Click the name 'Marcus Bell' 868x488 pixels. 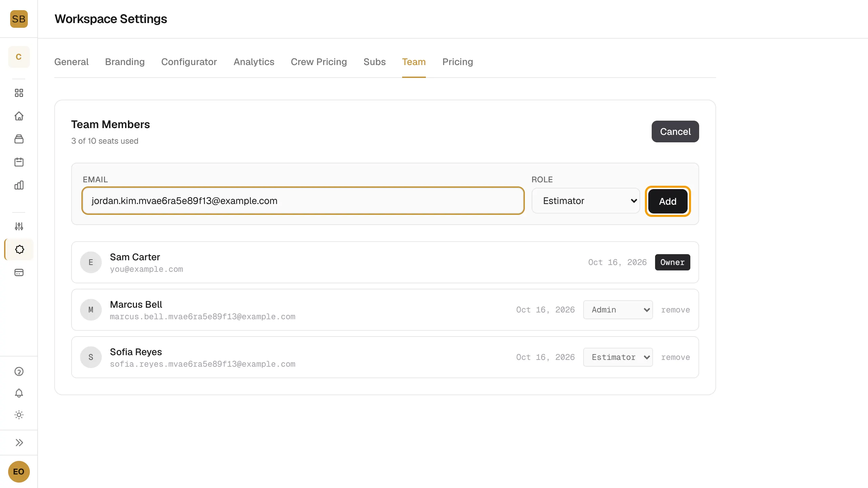click(136, 304)
